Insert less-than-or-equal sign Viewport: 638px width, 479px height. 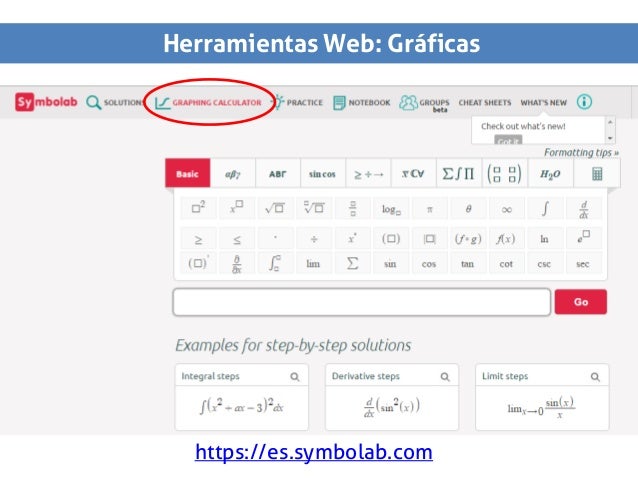(237, 239)
